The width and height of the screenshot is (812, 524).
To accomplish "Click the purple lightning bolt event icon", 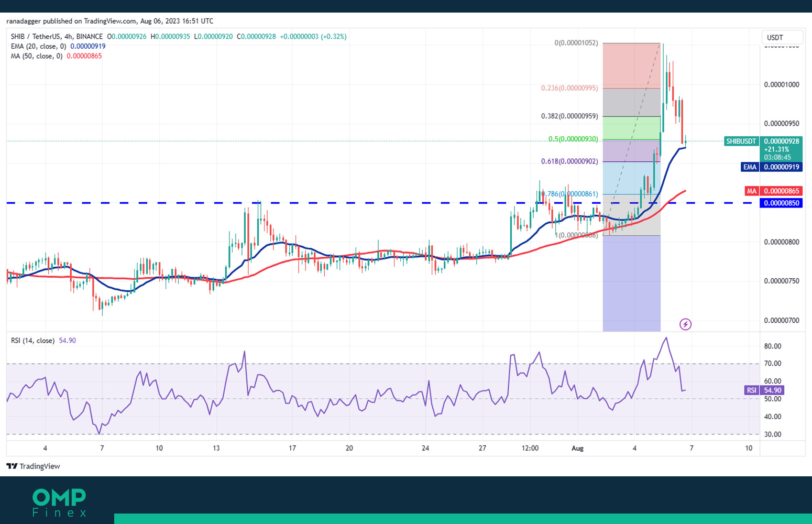I will 685,324.
